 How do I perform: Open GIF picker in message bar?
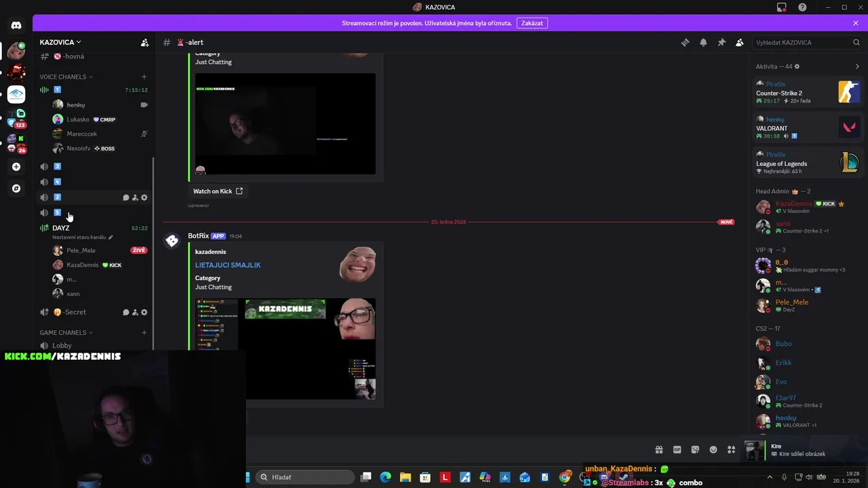(677, 450)
